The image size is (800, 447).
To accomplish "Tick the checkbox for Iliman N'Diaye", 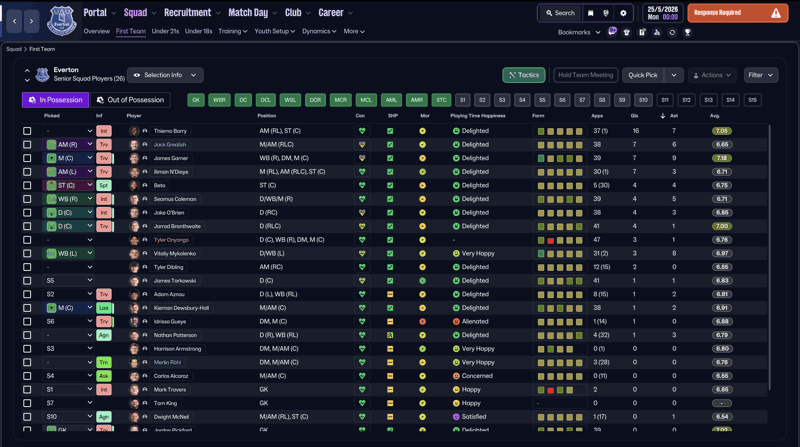I will point(27,172).
